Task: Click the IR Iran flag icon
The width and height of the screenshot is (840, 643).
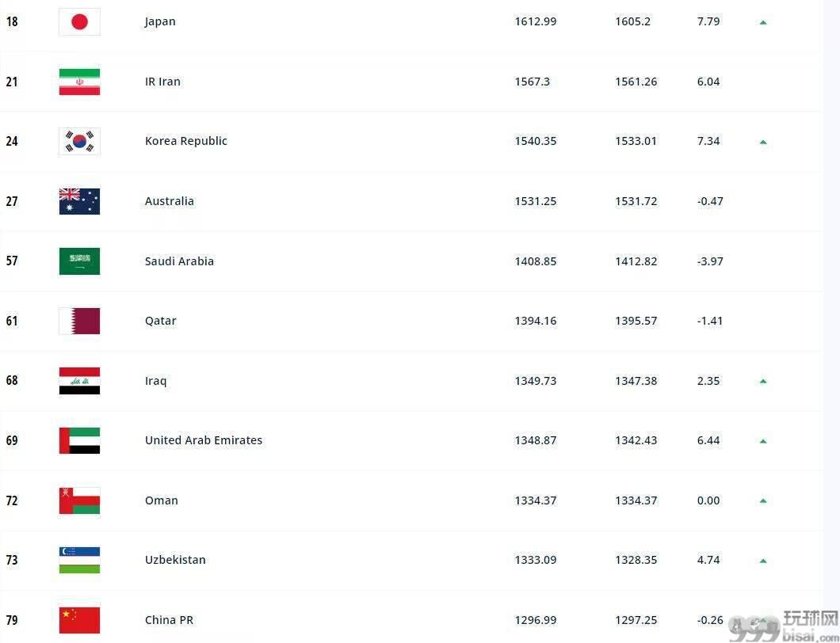Action: pyautogui.click(x=79, y=82)
